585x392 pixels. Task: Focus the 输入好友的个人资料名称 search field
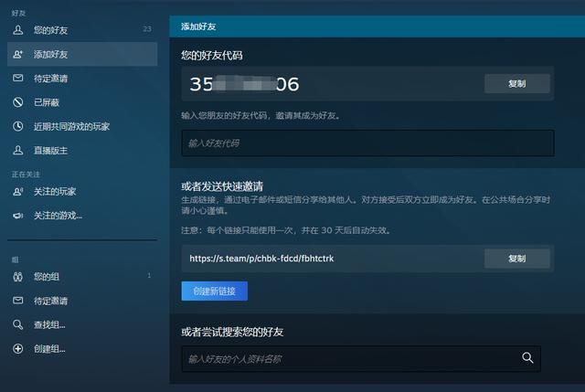[361, 359]
